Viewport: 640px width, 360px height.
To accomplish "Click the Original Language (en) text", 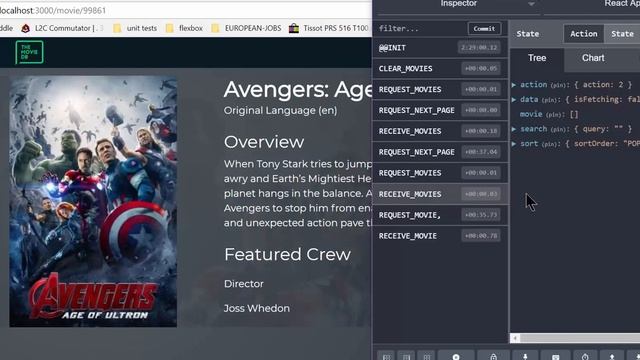I will coord(280,111).
